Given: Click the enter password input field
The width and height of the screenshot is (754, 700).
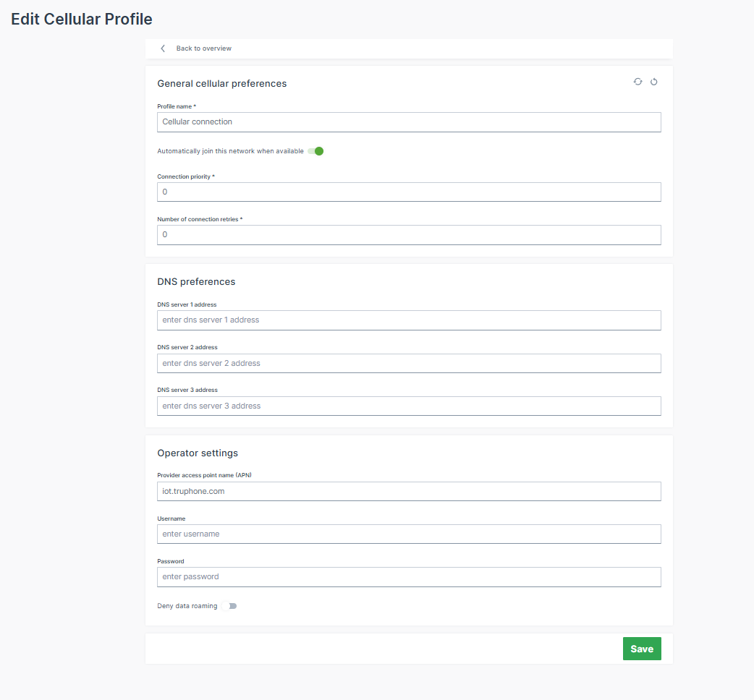Looking at the screenshot, I should [409, 576].
